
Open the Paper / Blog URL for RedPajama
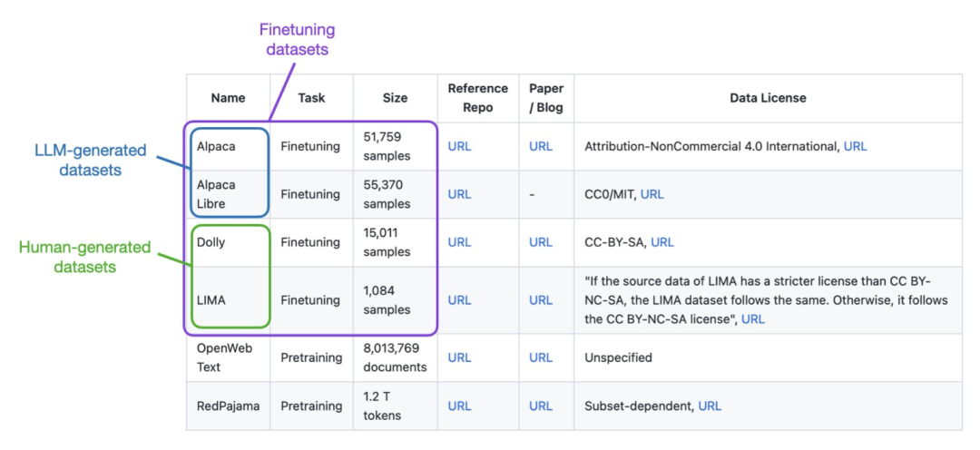click(541, 406)
